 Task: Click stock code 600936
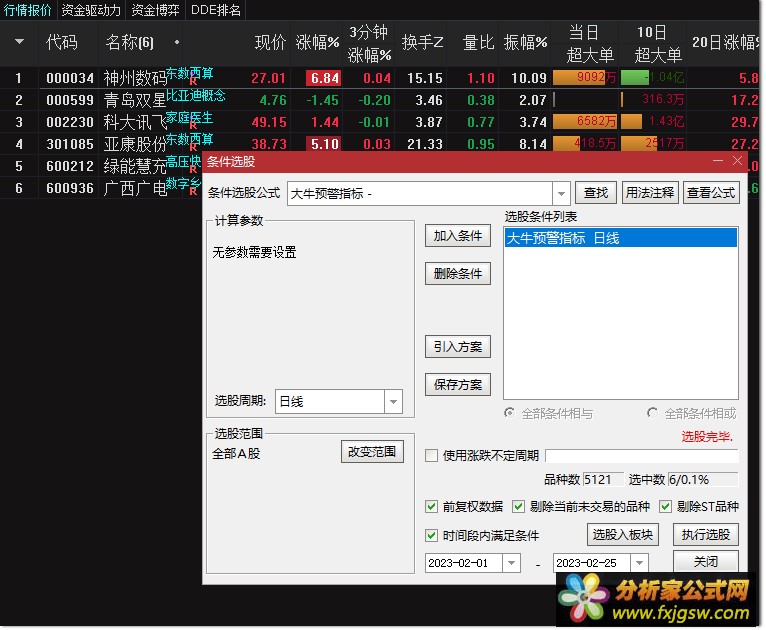tap(70, 188)
